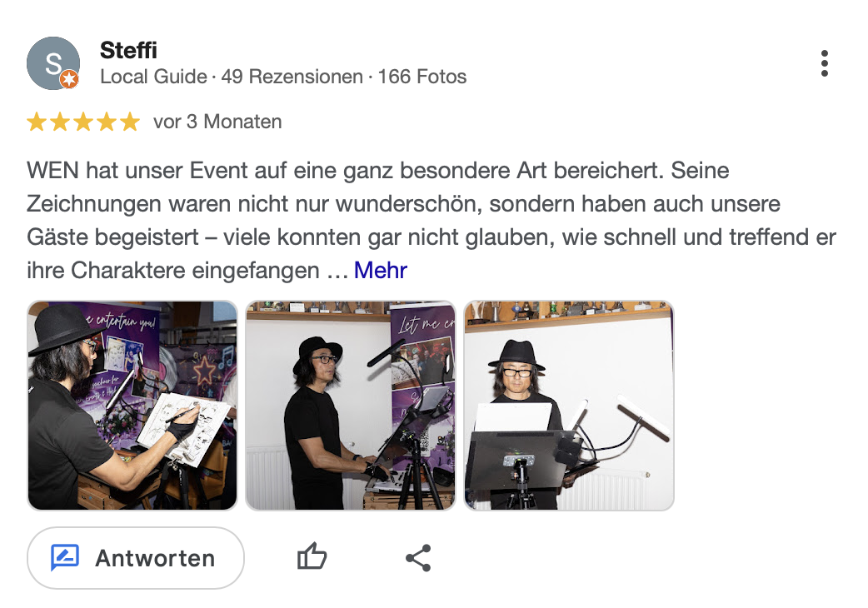
Task: Click the third yellow rating star
Action: 83,122
